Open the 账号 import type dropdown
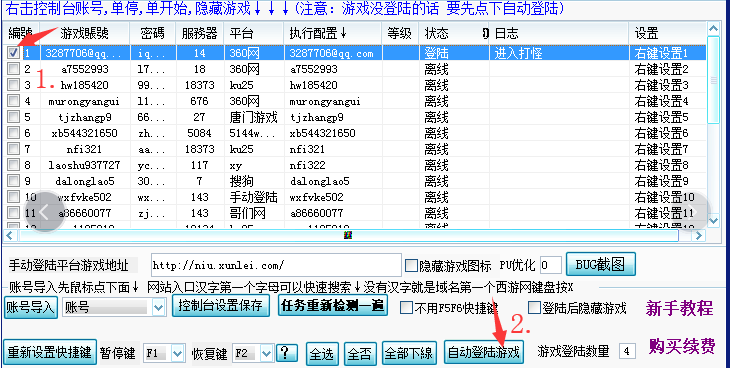Viewport: 730px width, 368px height. [159, 307]
